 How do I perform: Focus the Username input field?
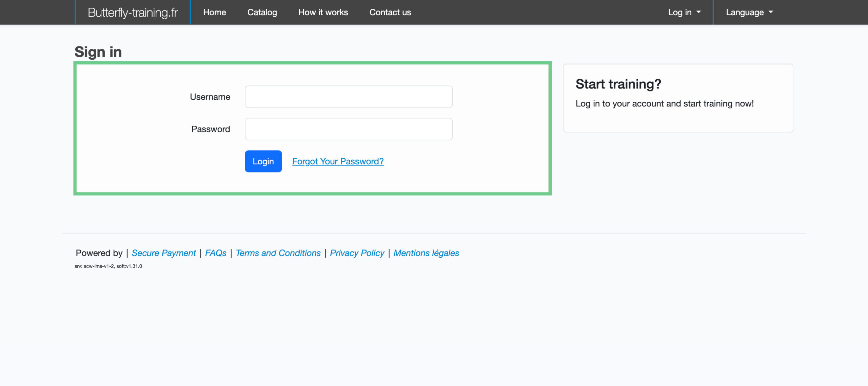[x=349, y=97]
